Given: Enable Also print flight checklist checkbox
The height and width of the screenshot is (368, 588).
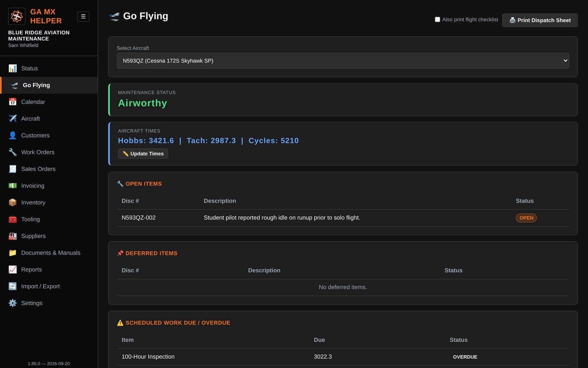Looking at the screenshot, I should (437, 20).
